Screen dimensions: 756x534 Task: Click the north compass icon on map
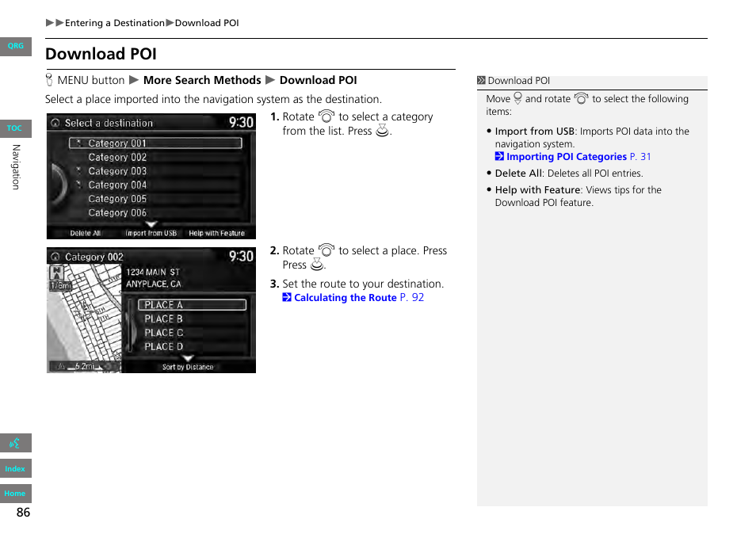[x=57, y=273]
